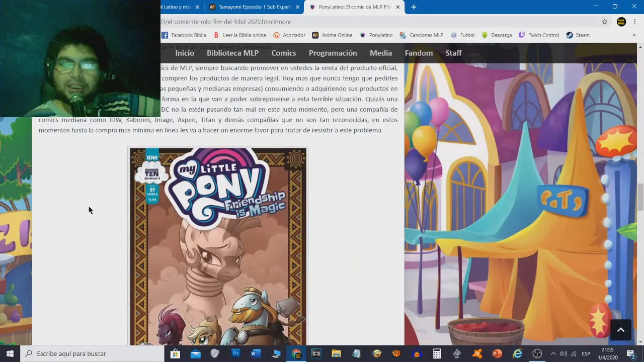
Task: Open the baseball glove app in the taskbar
Action: click(x=396, y=353)
